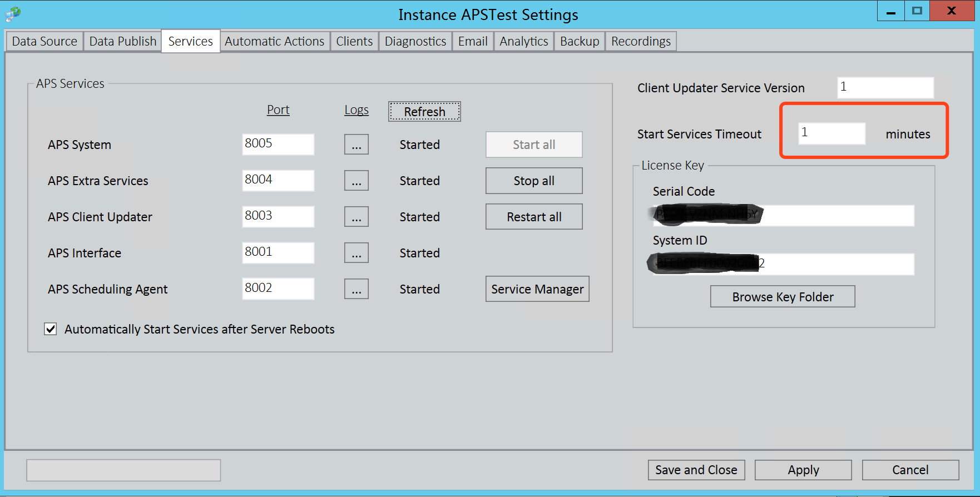The height and width of the screenshot is (497, 980).
Task: Go to the Diagnostics tab
Action: tap(415, 42)
